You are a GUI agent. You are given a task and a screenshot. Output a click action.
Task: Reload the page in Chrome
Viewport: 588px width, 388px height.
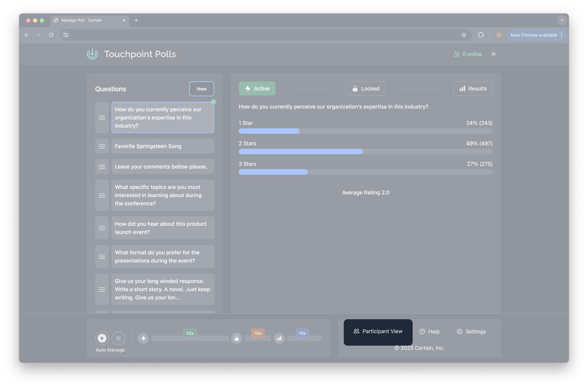(51, 35)
